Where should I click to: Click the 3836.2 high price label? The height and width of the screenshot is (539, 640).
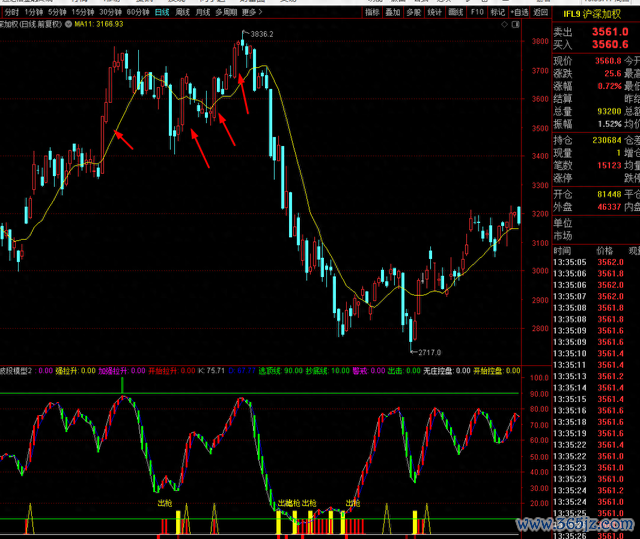(x=262, y=34)
